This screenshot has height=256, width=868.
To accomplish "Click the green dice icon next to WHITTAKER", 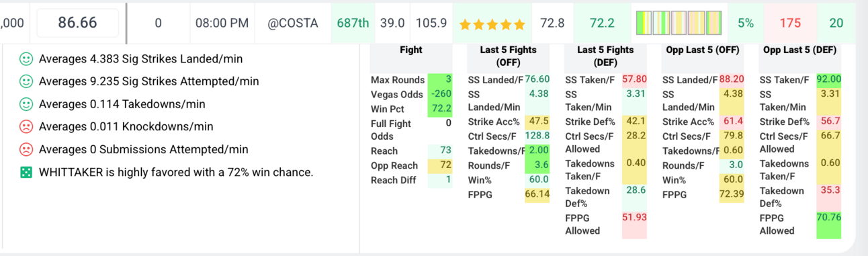I will pos(26,172).
